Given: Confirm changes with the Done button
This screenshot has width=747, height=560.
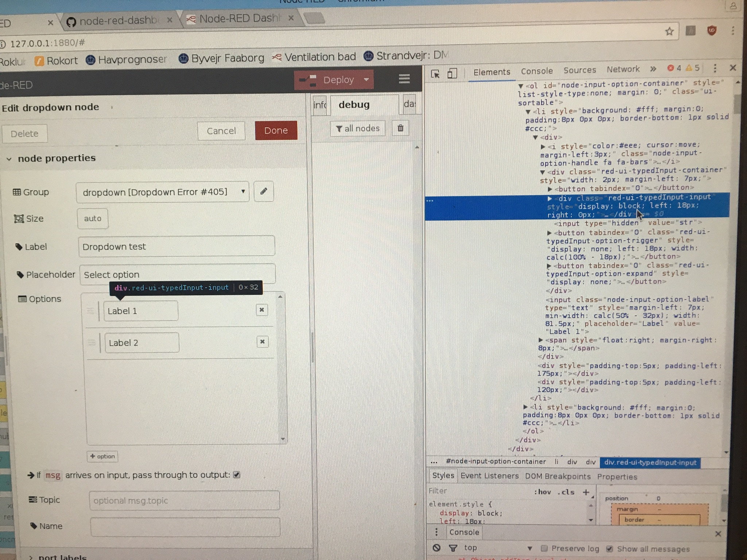Looking at the screenshot, I should pos(276,130).
